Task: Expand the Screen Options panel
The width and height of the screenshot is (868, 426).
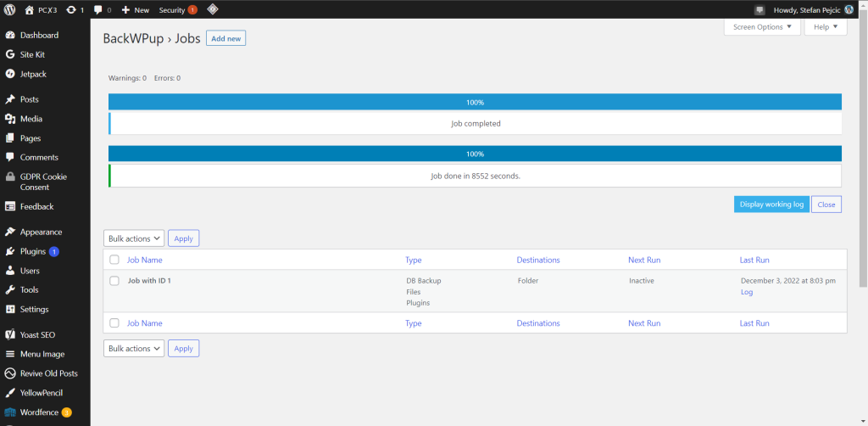Action: coord(762,26)
